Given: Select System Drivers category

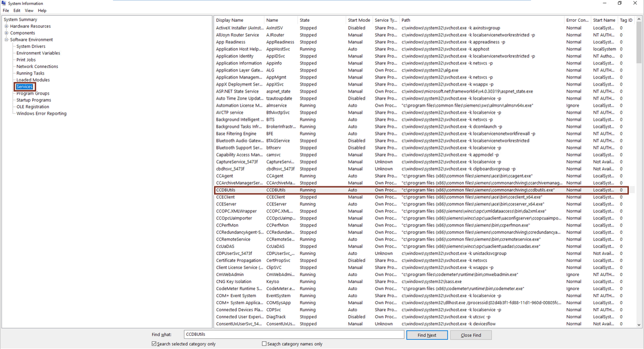Looking at the screenshot, I should 31,46.
